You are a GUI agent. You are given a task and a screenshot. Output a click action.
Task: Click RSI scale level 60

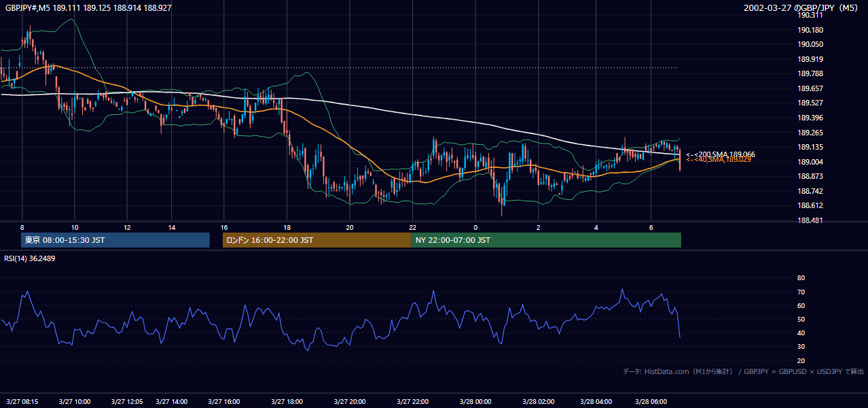click(801, 305)
